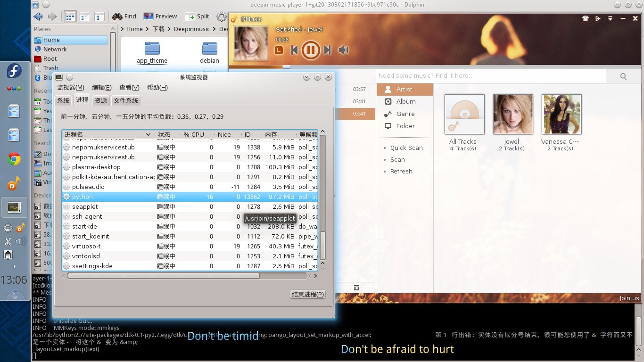Viewport: 644px width, 362px height.
Task: Mute the DMusic volume speaker icon
Action: click(344, 50)
